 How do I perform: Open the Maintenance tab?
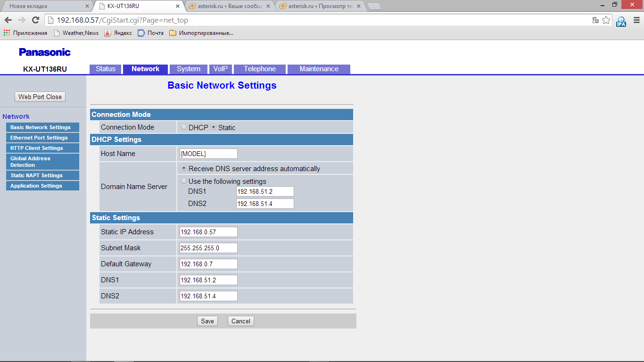pos(319,69)
